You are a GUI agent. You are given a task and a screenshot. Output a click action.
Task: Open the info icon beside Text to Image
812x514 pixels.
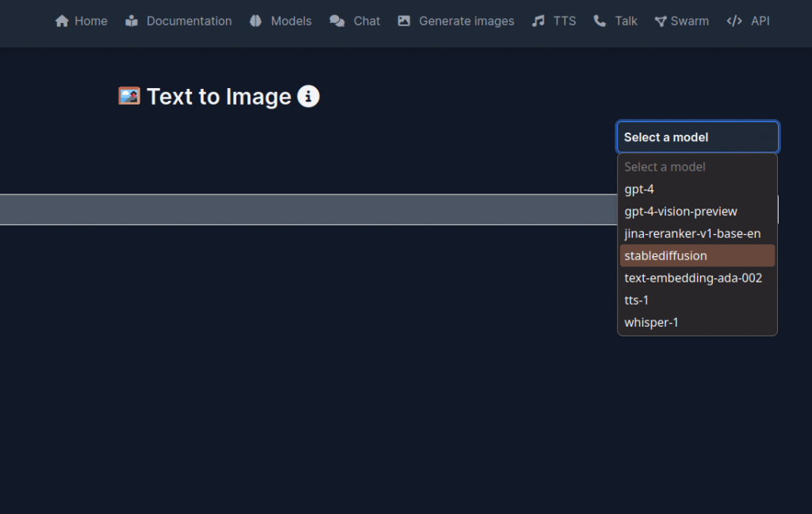pos(308,97)
